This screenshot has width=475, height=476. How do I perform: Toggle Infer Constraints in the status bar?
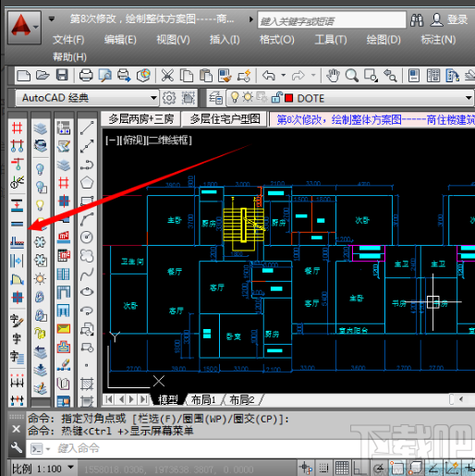(306, 468)
